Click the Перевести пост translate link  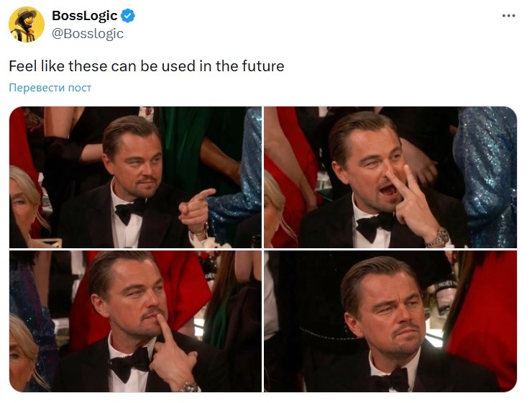[x=50, y=88]
